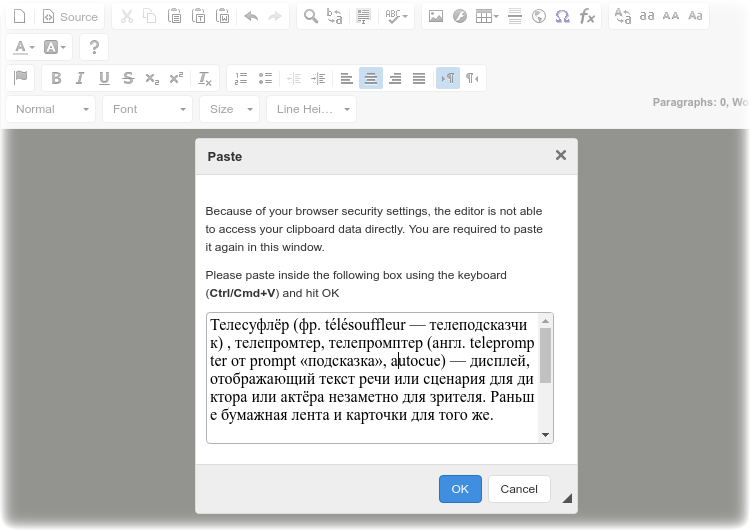Click the Source view button

pyautogui.click(x=70, y=17)
